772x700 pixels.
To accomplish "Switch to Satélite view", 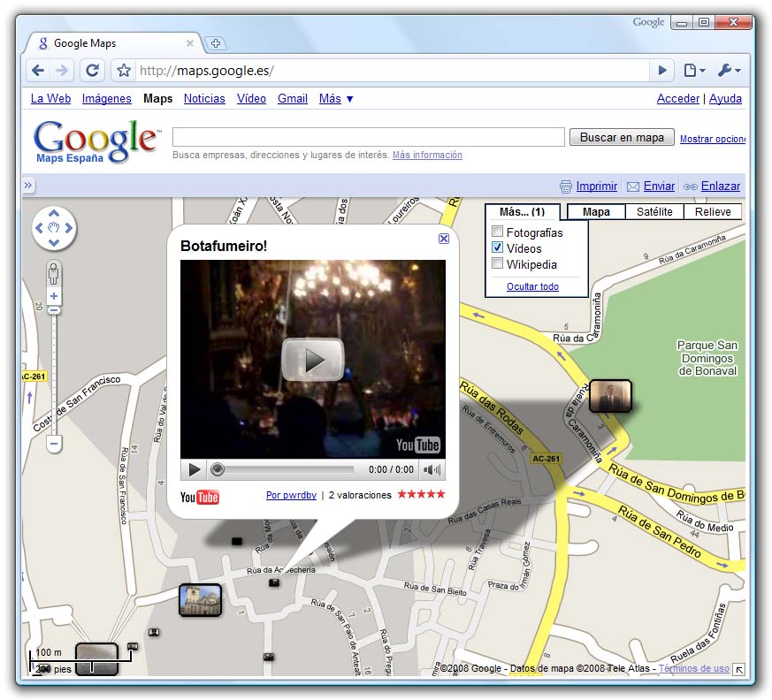I will click(654, 212).
